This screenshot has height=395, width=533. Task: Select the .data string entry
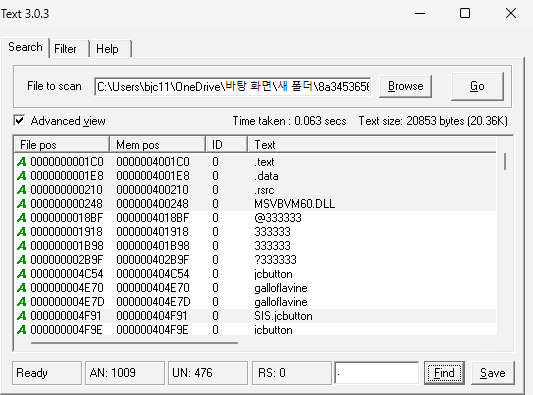(266, 176)
